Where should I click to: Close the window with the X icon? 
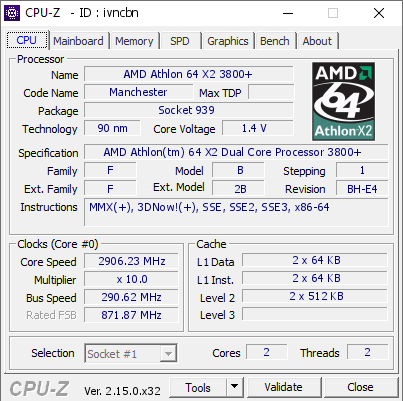(379, 13)
